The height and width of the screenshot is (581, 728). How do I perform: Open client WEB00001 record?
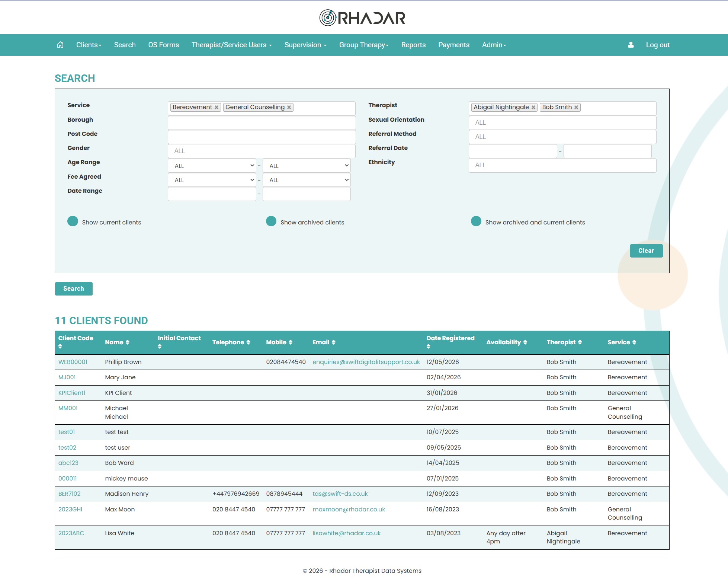[73, 362]
